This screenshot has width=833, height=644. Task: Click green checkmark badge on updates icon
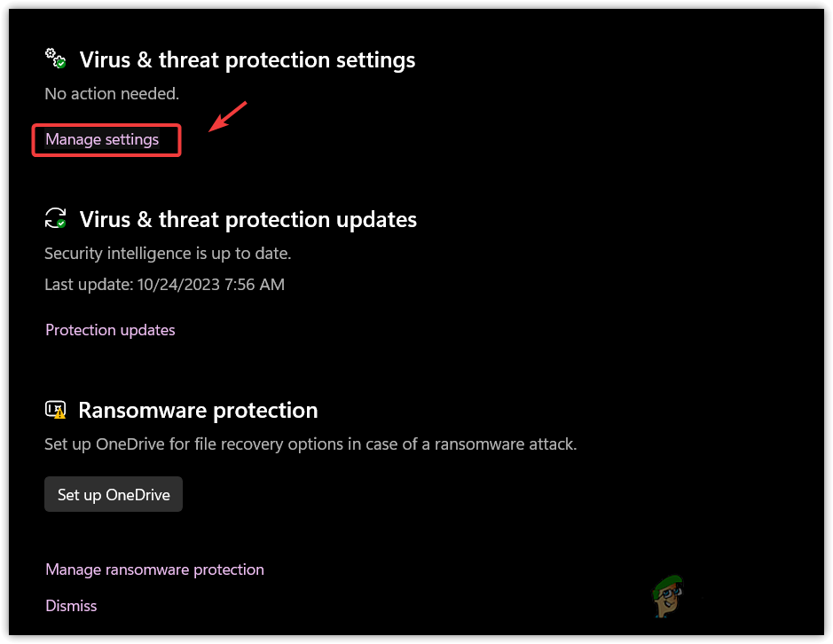click(61, 224)
